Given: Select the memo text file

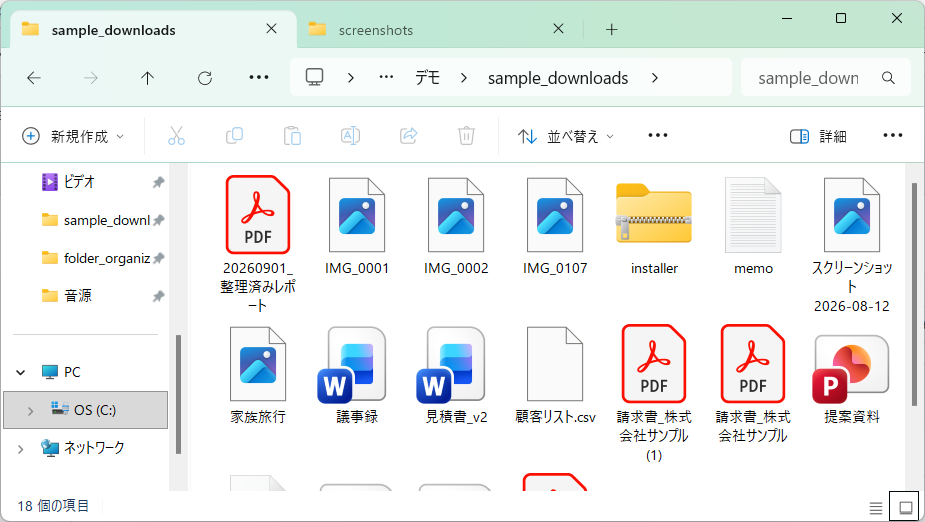Looking at the screenshot, I should click(753, 226).
